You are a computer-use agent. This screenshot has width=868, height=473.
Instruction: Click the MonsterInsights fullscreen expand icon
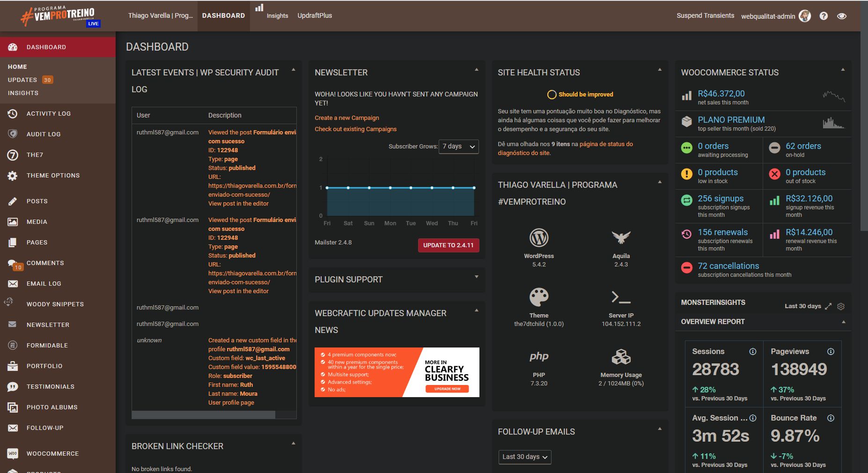coord(828,306)
